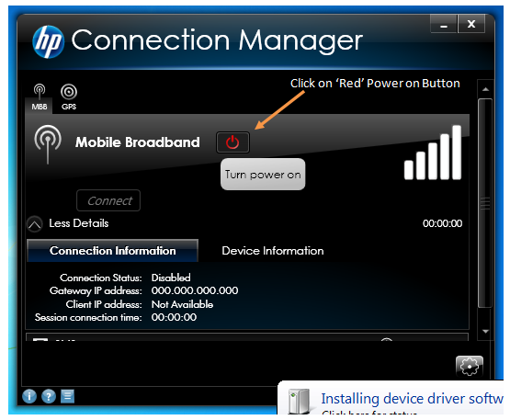Open the Connection Information tab
This screenshot has height=420, width=510.
point(112,251)
